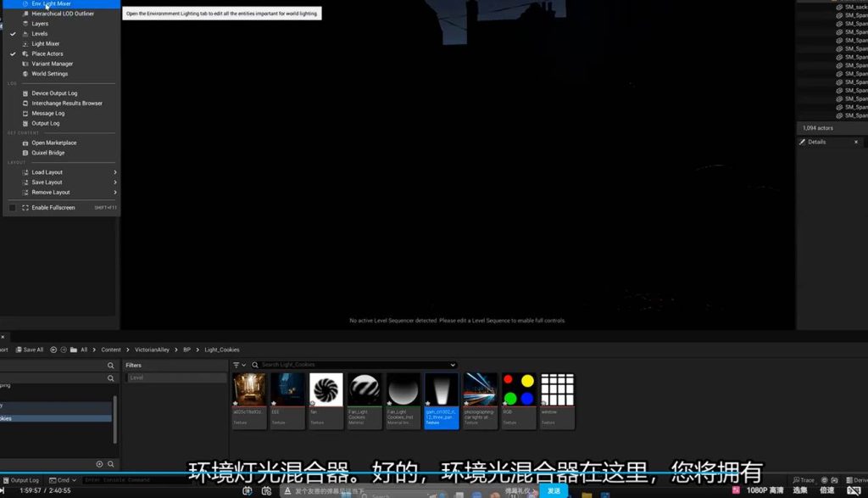Select the RGB colored dots texture thumbnail
Image resolution: width=868 pixels, height=498 pixels.
pos(518,390)
